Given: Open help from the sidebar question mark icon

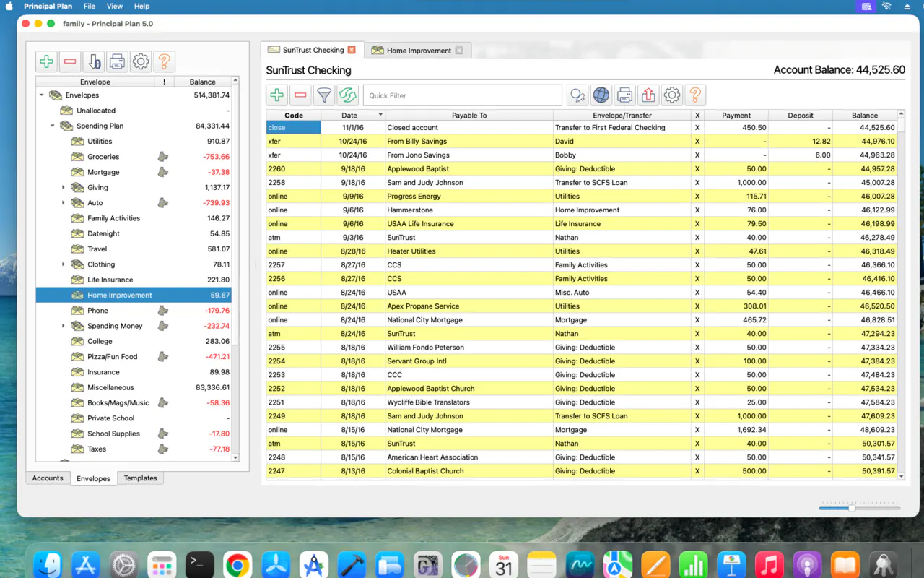Looking at the screenshot, I should tap(164, 61).
